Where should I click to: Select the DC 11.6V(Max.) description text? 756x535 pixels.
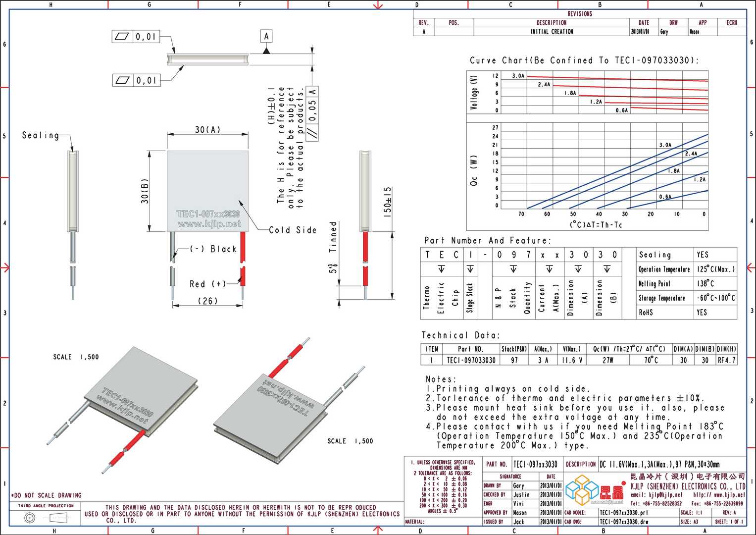660,464
